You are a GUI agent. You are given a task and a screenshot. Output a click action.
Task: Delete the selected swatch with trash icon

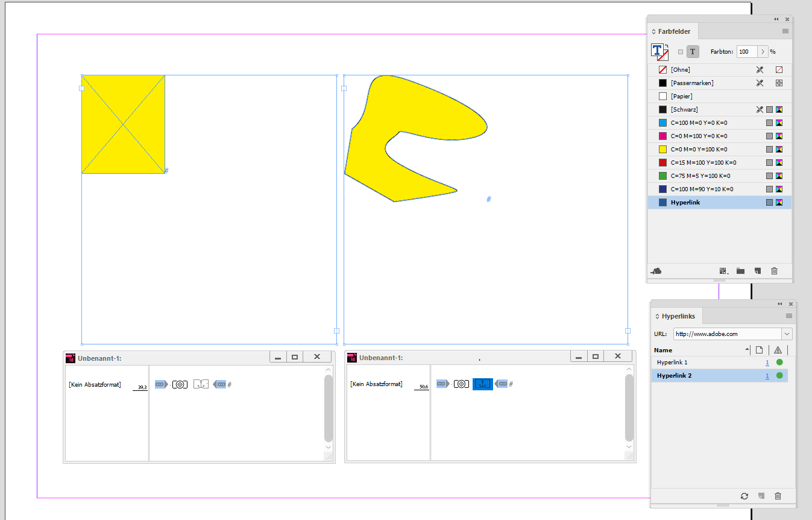tap(775, 271)
